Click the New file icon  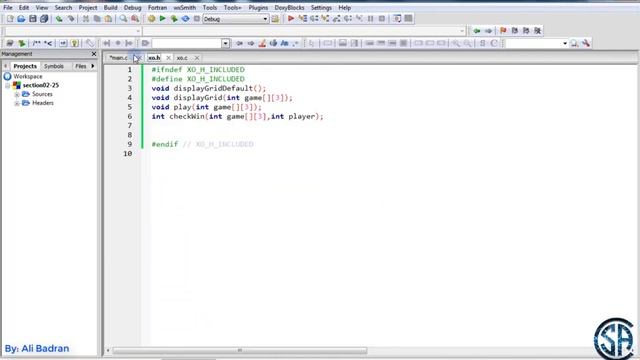click(x=10, y=19)
